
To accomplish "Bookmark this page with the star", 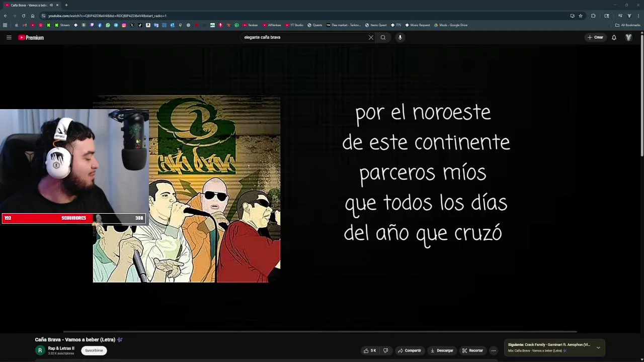I will (581, 16).
